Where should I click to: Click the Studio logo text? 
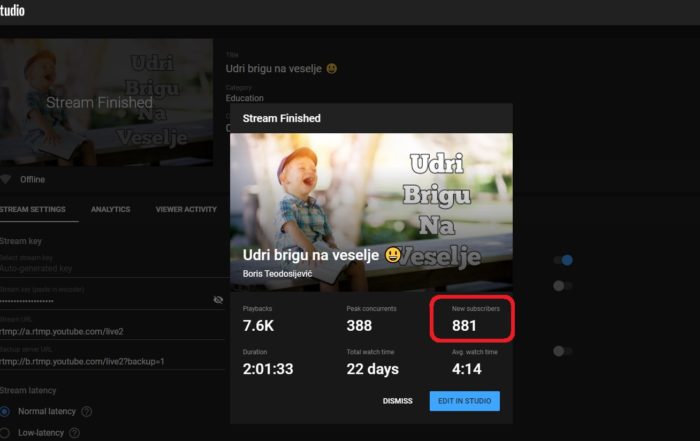tap(12, 10)
